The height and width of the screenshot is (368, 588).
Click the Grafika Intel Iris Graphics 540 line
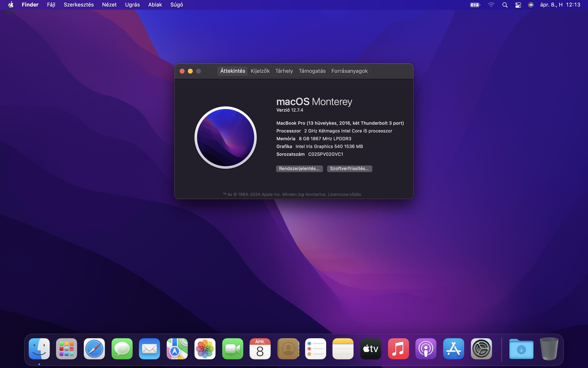pos(320,146)
